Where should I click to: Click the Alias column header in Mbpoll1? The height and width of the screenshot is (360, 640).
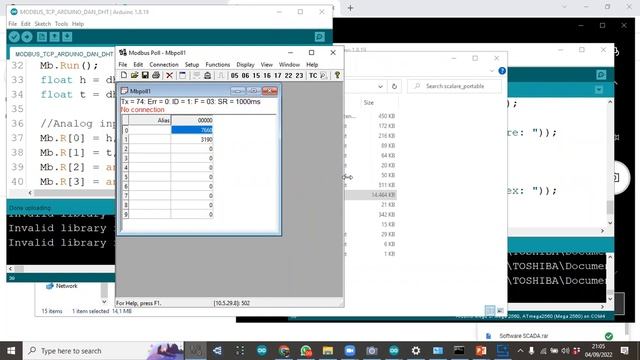pos(150,120)
